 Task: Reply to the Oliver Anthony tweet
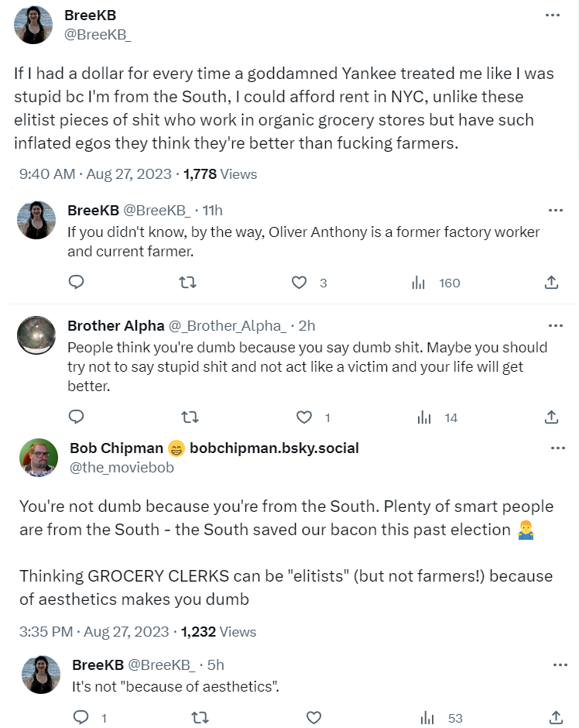point(76,283)
